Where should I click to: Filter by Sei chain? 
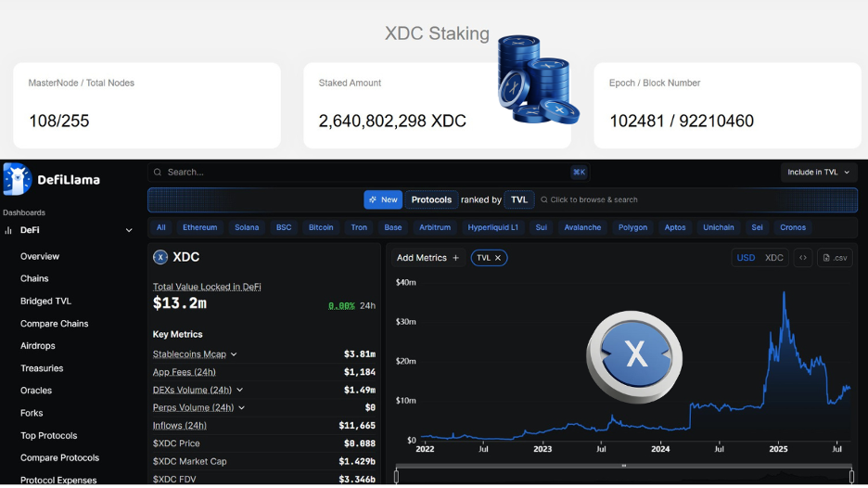(x=757, y=227)
